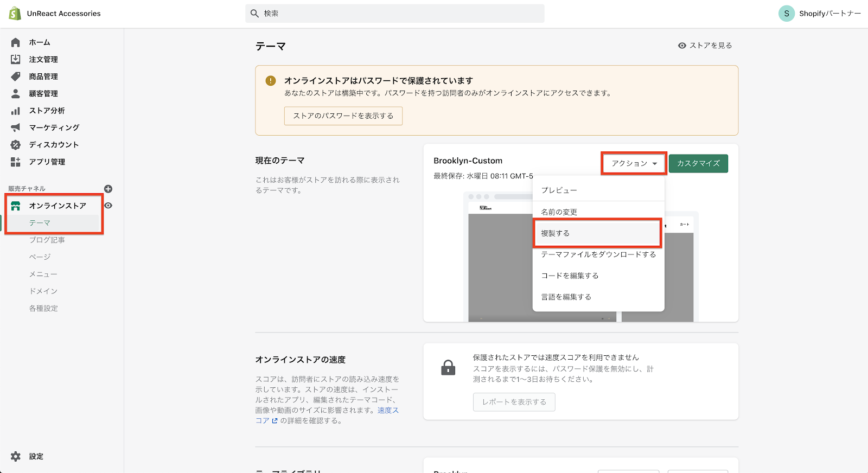Open 商品管理 products tag icon
This screenshot has width=868, height=473.
[16, 76]
